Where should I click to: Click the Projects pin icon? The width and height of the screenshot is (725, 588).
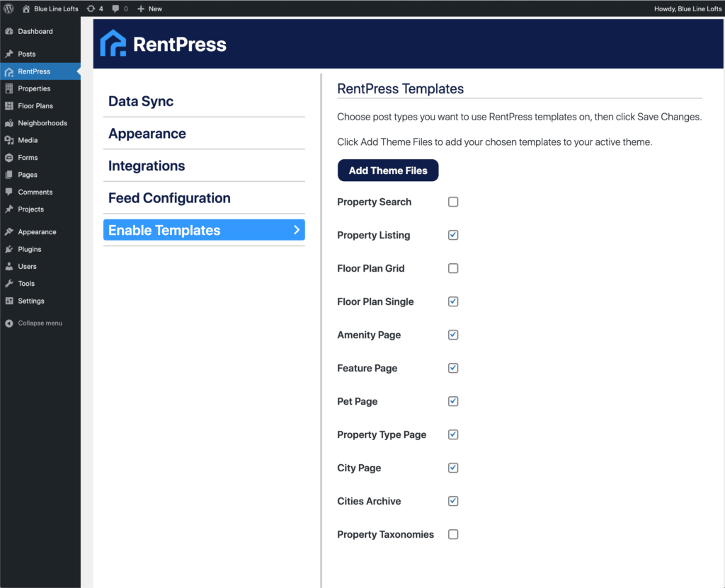8,209
